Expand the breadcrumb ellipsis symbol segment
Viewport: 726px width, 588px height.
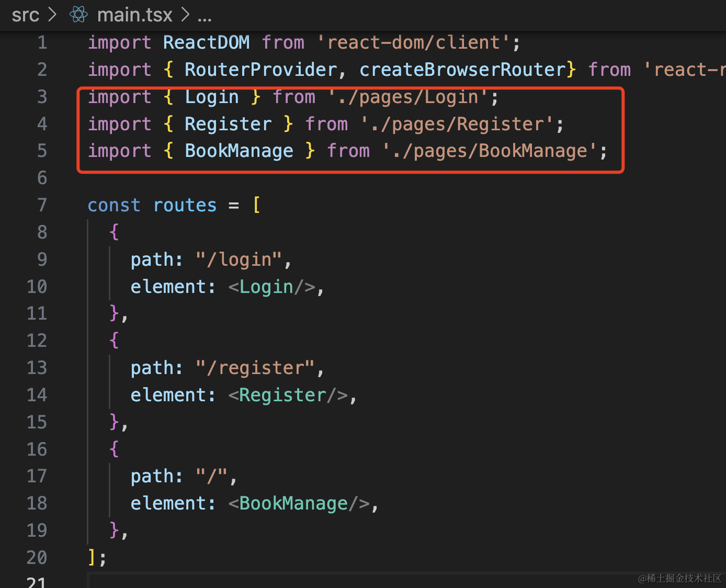[x=205, y=16]
